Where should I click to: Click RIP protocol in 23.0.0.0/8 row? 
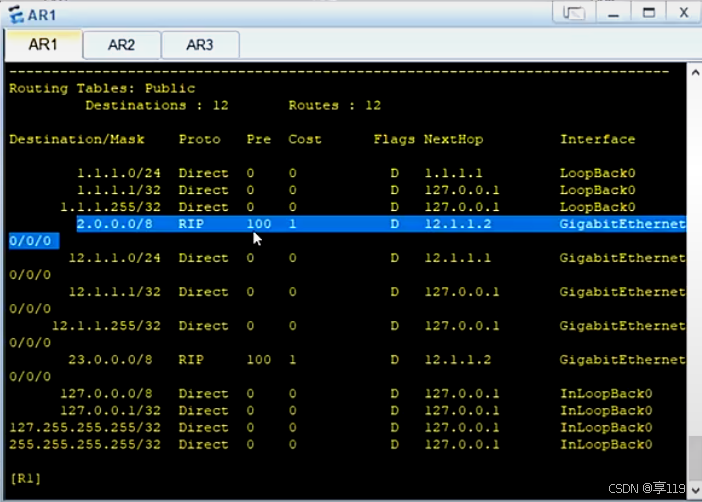(x=191, y=360)
